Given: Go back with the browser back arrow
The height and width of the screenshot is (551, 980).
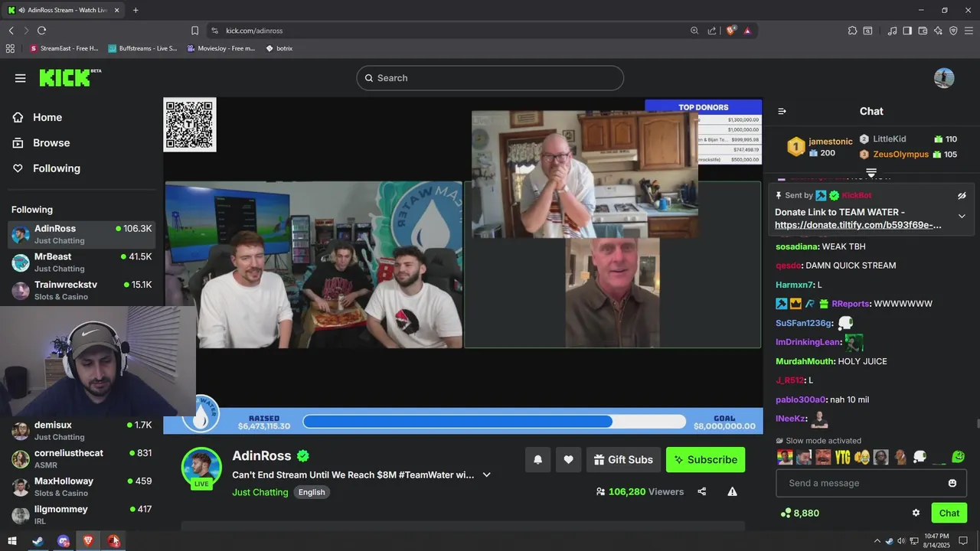Looking at the screenshot, I should (x=11, y=31).
